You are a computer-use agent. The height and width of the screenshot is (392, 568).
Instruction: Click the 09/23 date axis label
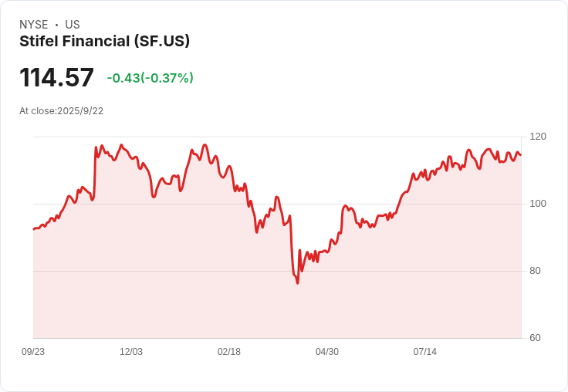[33, 352]
